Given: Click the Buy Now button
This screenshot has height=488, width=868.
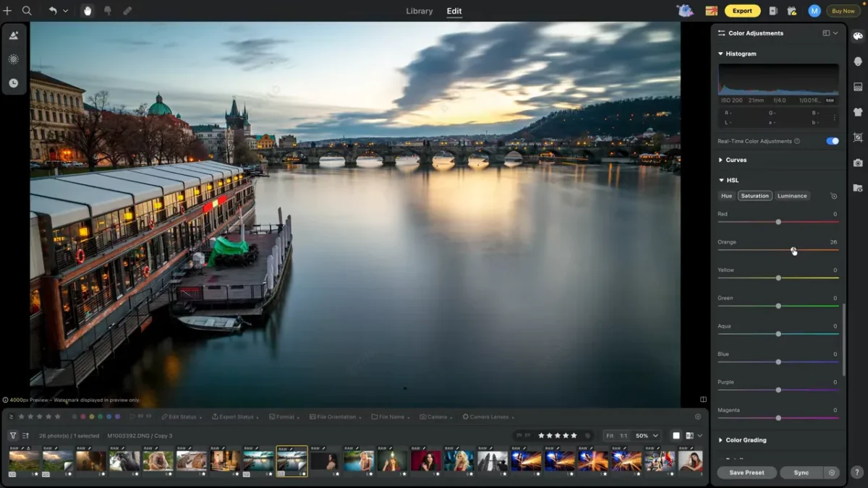Looking at the screenshot, I should [843, 11].
